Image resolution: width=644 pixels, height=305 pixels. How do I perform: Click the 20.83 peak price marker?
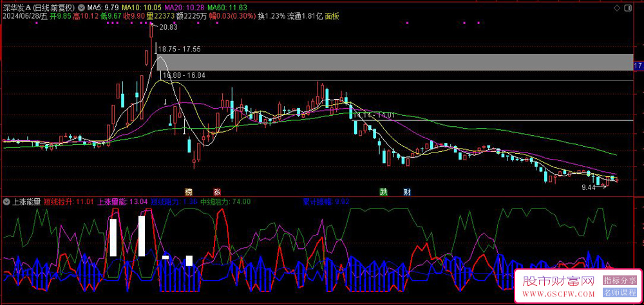click(168, 27)
